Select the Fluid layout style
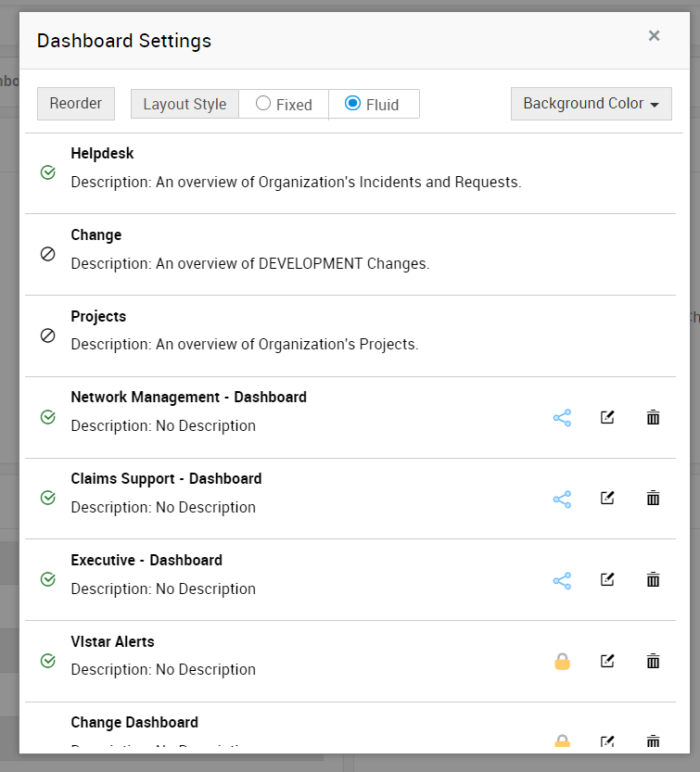The image size is (700, 772). pyautogui.click(x=352, y=104)
